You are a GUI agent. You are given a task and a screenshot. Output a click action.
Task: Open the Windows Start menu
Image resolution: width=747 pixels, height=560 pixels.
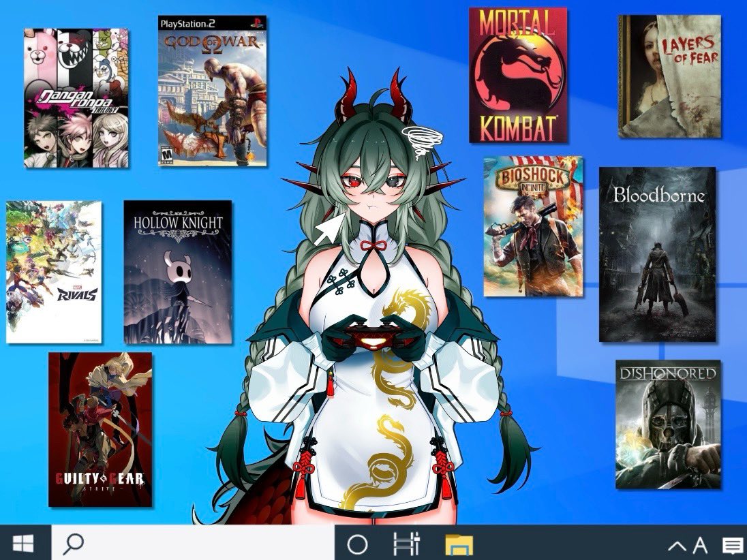[x=24, y=543]
